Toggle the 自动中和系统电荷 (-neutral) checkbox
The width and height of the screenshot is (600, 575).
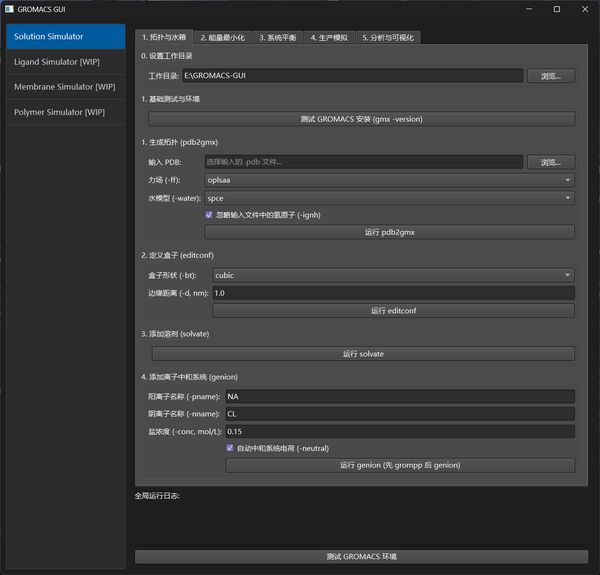[x=230, y=448]
